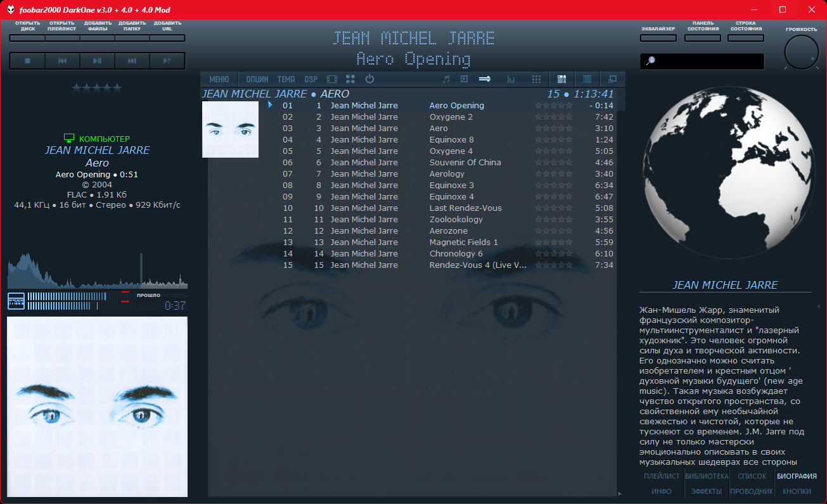This screenshot has height=504, width=827.
Task: Select the playback order arrow icon
Action: [485, 79]
